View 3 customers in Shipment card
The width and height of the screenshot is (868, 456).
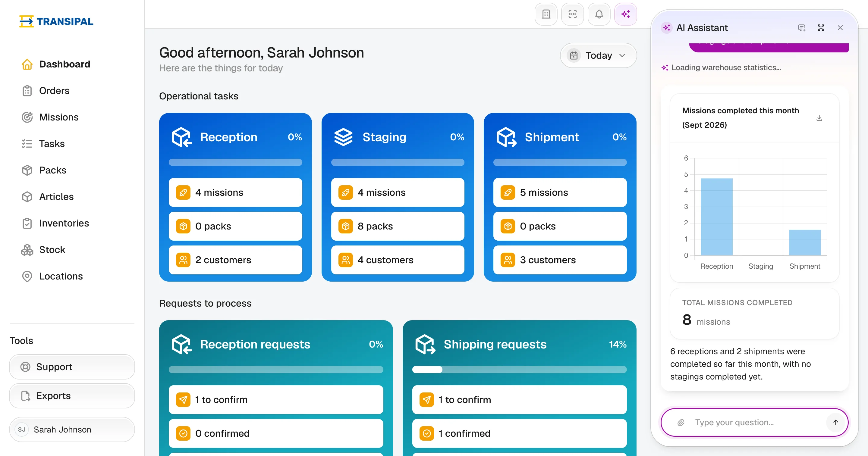560,260
